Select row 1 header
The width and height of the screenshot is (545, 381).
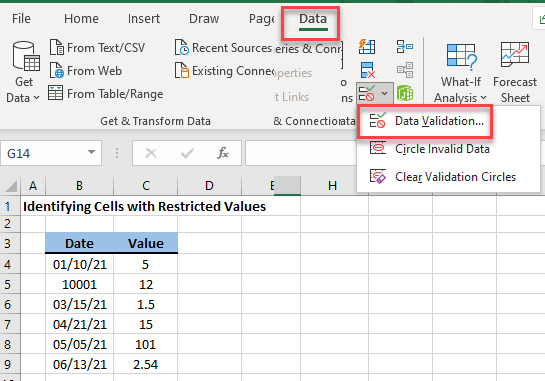point(10,206)
